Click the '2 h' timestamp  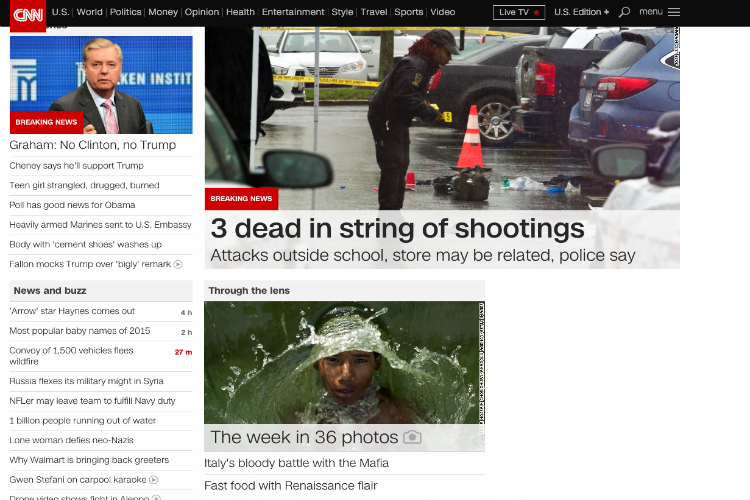coord(186,332)
